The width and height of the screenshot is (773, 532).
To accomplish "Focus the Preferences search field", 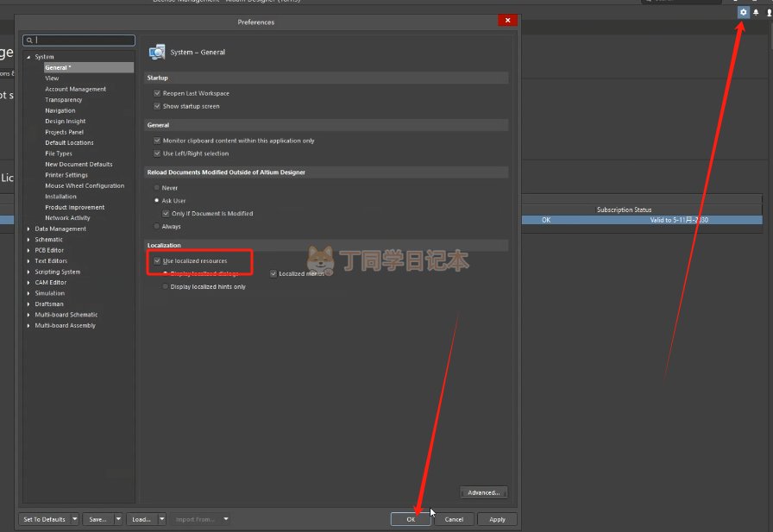I will [x=79, y=41].
